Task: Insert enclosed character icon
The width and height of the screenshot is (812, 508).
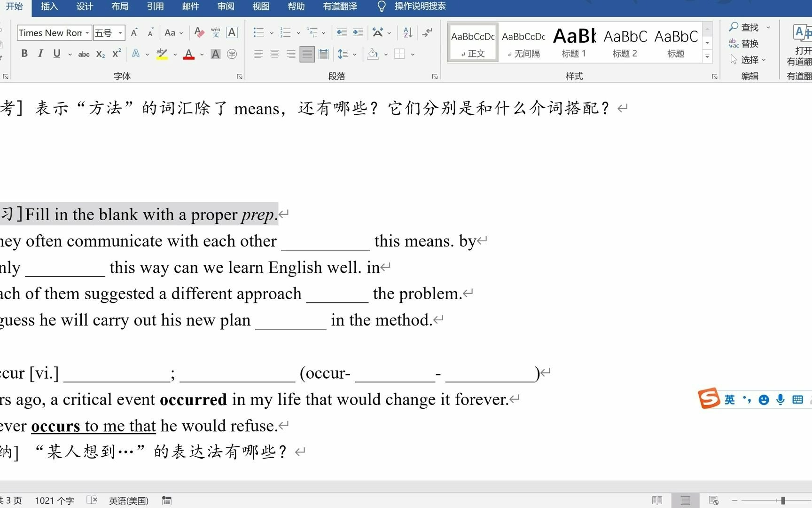Action: (232, 54)
